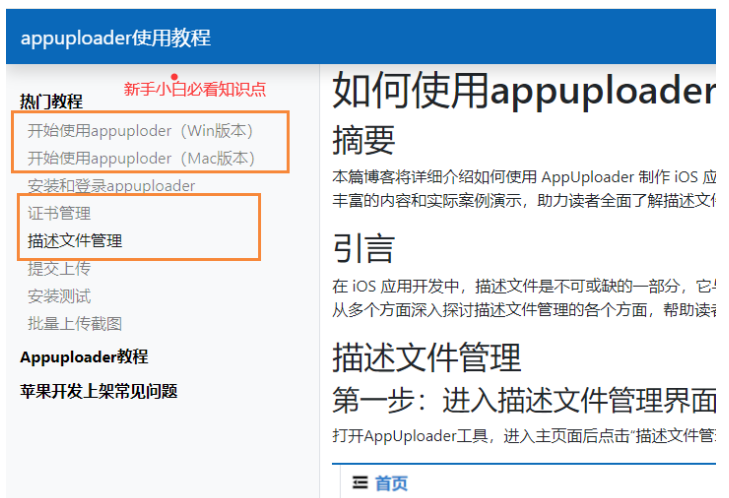Click the 如何使用appuploader main article title

524,91
